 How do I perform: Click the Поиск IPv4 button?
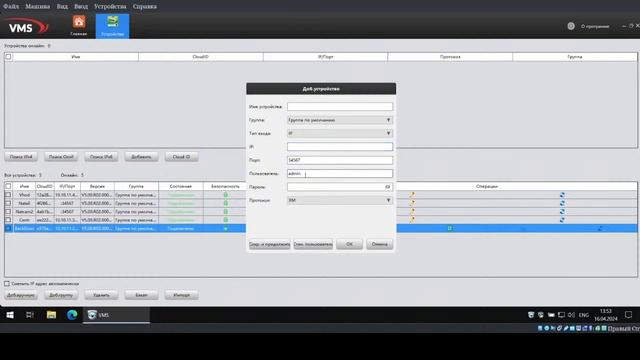(21, 157)
